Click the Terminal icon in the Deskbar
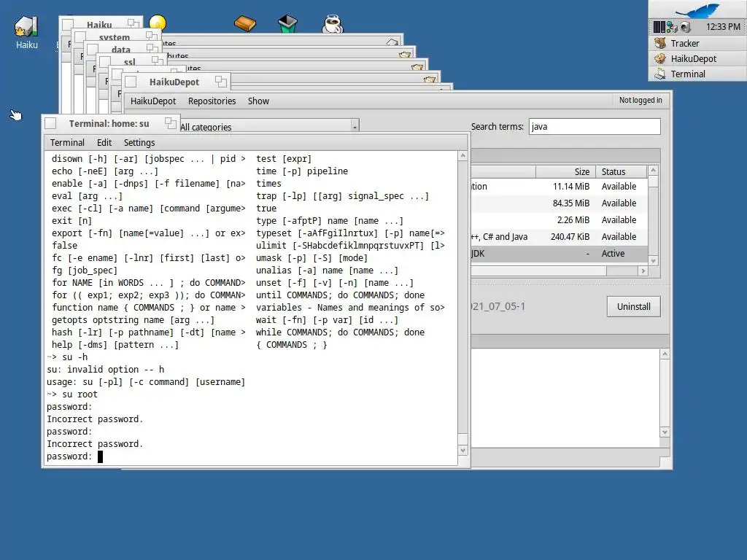 pyautogui.click(x=659, y=74)
